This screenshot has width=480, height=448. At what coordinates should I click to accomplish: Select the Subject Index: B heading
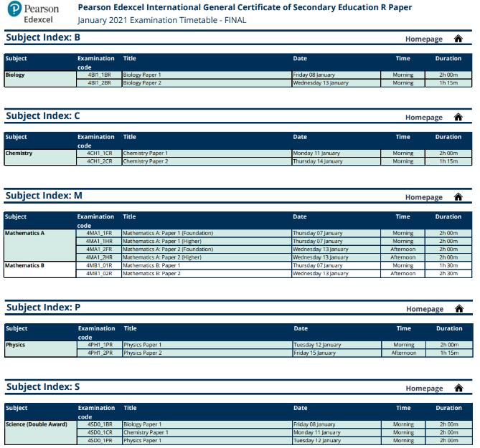point(43,37)
